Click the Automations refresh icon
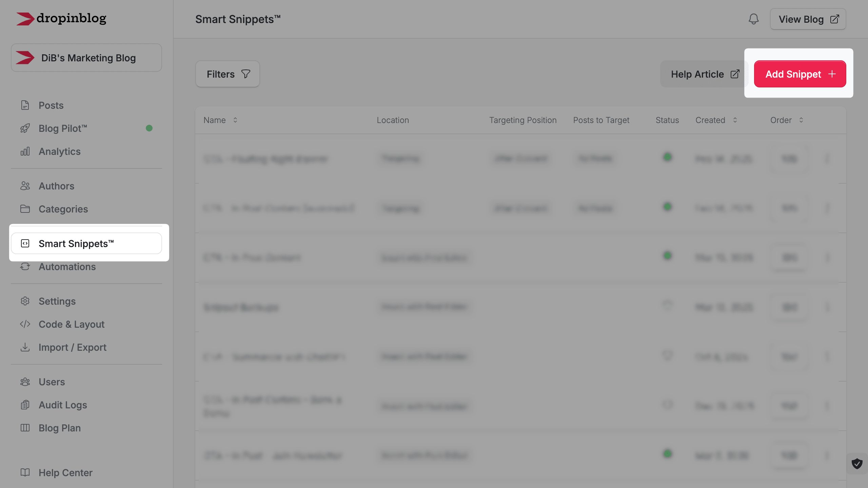Screen dimensions: 868x488 25,267
